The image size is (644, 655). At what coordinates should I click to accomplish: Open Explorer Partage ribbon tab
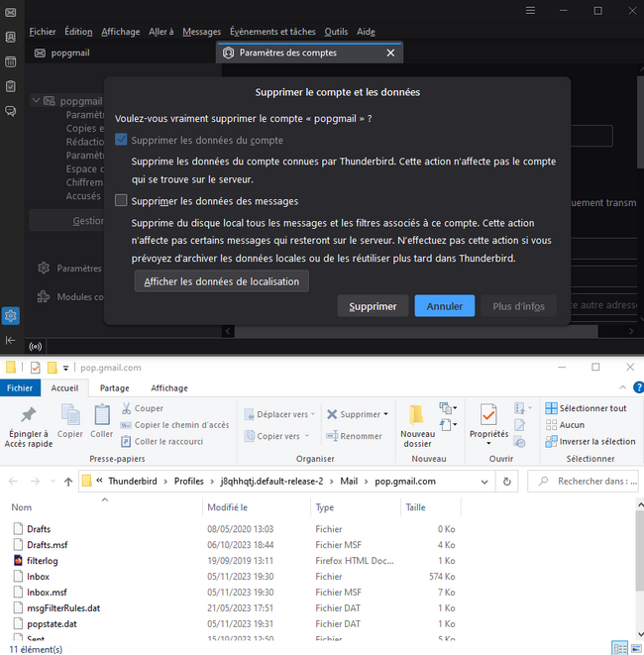pyautogui.click(x=114, y=388)
